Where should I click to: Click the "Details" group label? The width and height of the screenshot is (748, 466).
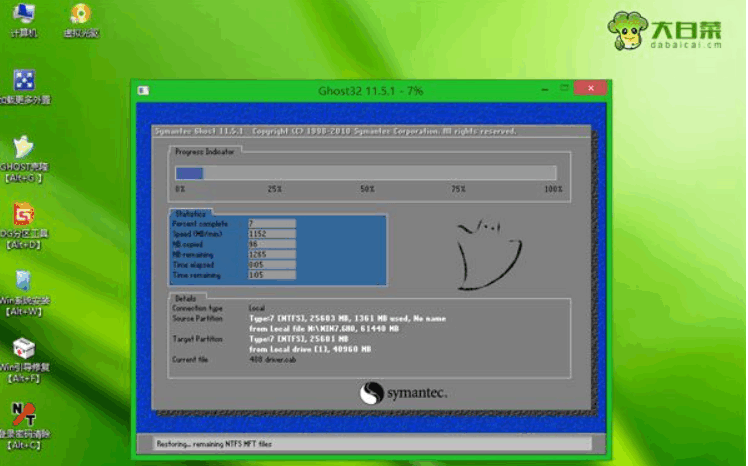point(186,299)
